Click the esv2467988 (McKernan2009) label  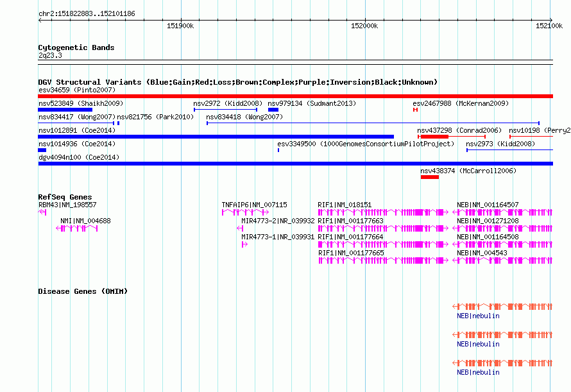pos(461,103)
